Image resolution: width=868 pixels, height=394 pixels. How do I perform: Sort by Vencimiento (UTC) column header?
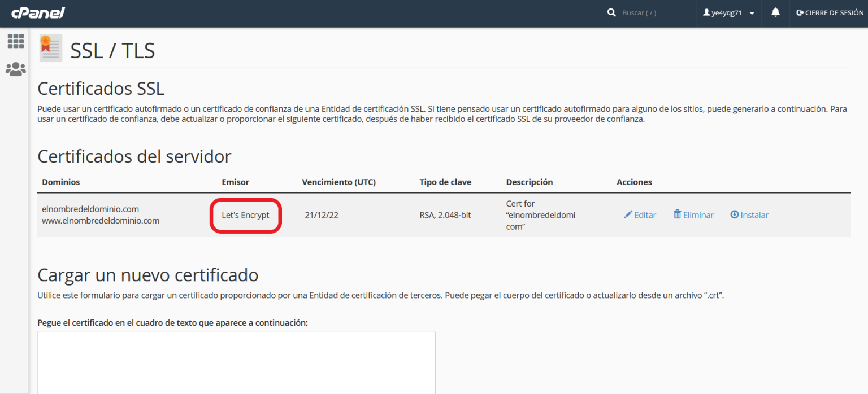(338, 182)
